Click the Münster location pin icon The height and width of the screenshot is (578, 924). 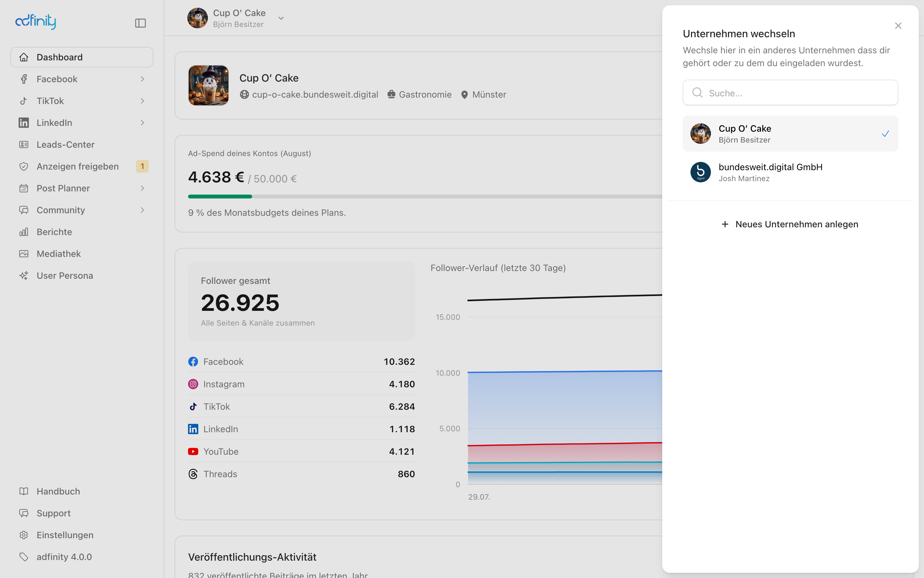click(464, 94)
